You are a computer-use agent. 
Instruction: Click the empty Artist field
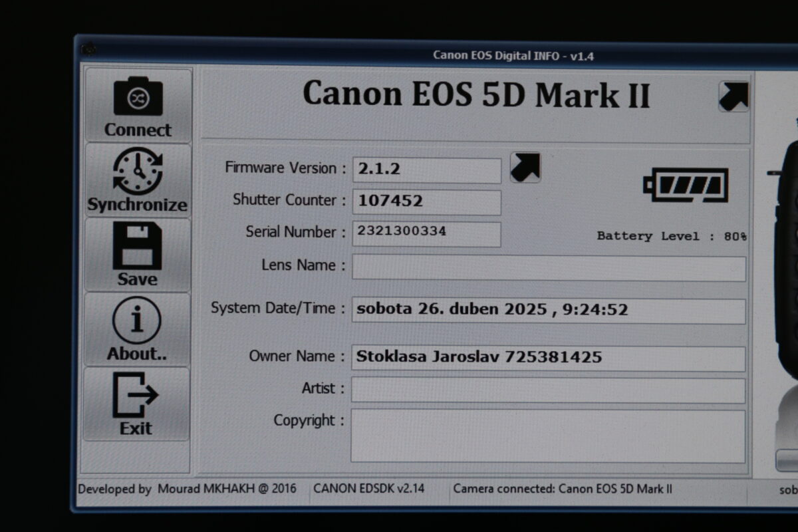(x=548, y=390)
